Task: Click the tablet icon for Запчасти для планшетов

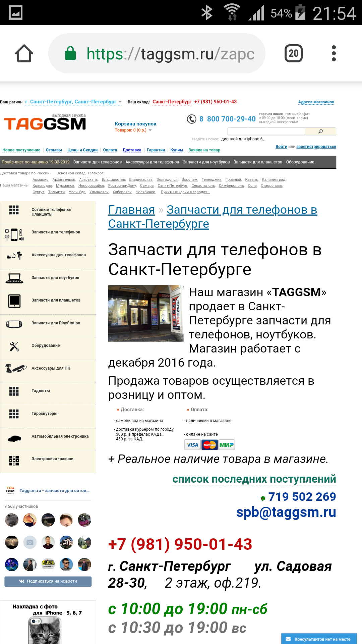Action: (14, 301)
